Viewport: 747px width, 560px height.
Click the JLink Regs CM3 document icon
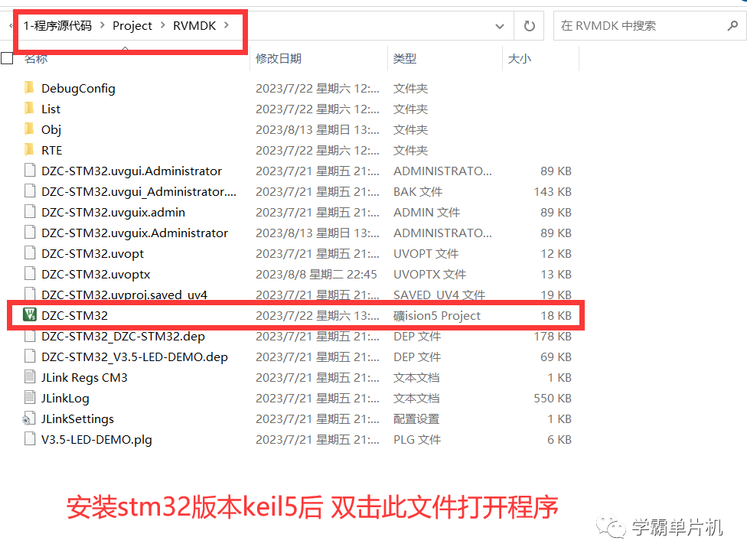point(30,376)
